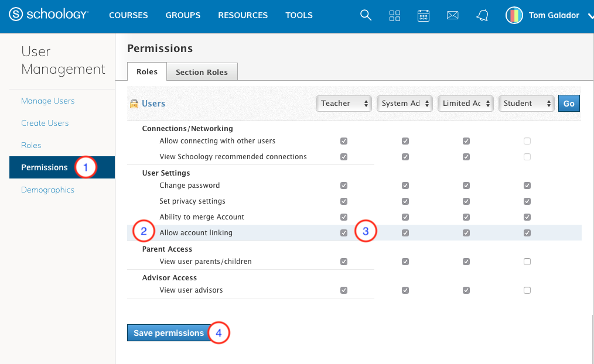Open the calendar icon
Image resolution: width=594 pixels, height=364 pixels.
[x=424, y=15]
